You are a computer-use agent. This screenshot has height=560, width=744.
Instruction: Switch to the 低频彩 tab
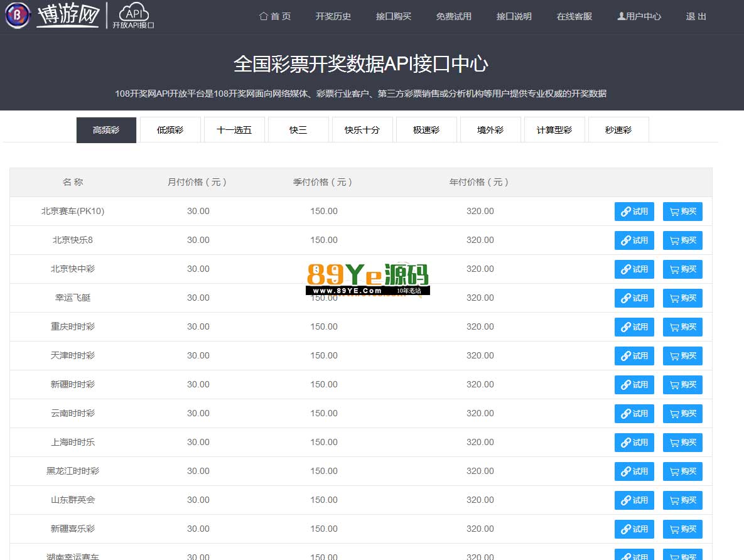click(x=170, y=130)
